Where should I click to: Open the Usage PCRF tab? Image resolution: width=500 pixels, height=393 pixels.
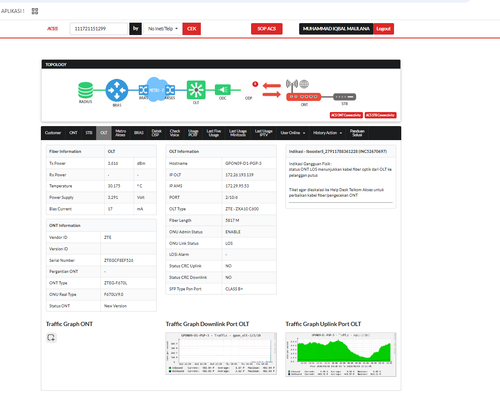[193, 133]
